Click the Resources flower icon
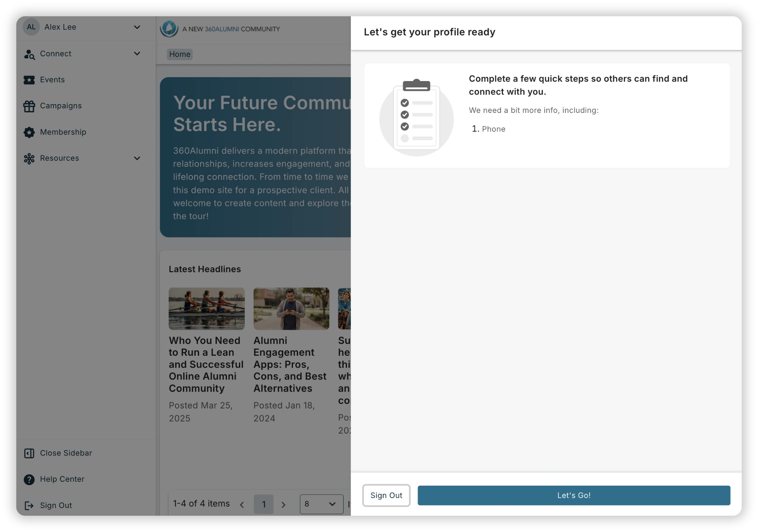The height and width of the screenshot is (532, 758). 29,158
